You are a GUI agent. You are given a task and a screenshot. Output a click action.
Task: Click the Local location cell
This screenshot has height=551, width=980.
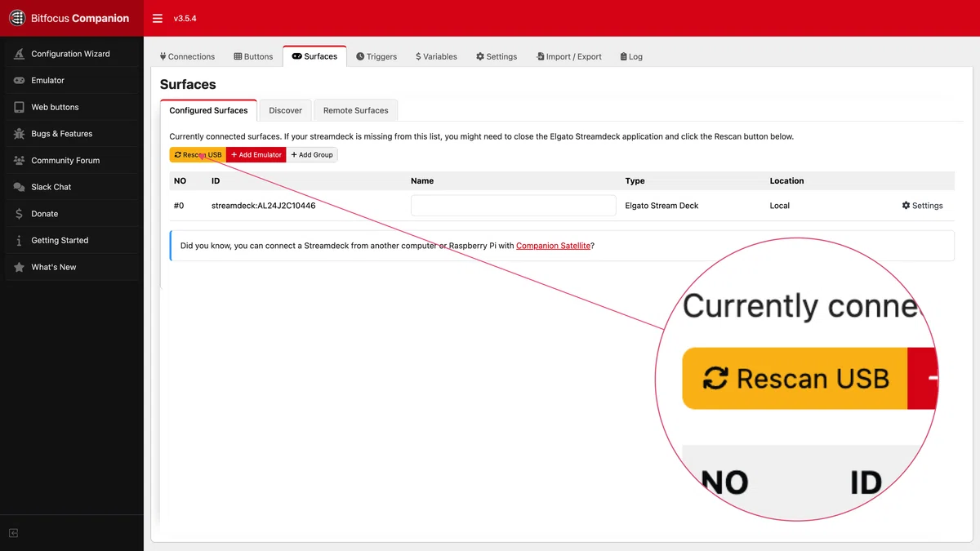[780, 206]
